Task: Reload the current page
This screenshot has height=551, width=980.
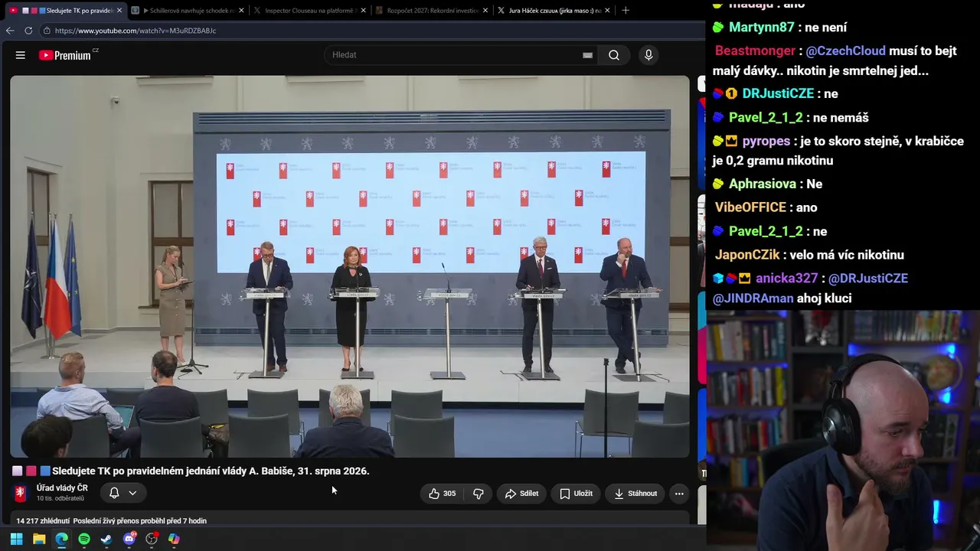Action: [28, 31]
